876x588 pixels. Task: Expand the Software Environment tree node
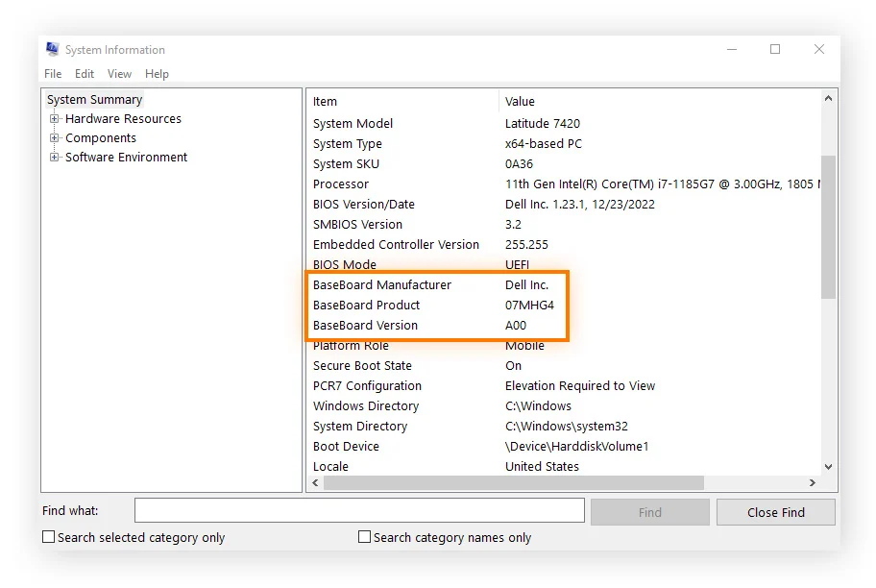56,157
